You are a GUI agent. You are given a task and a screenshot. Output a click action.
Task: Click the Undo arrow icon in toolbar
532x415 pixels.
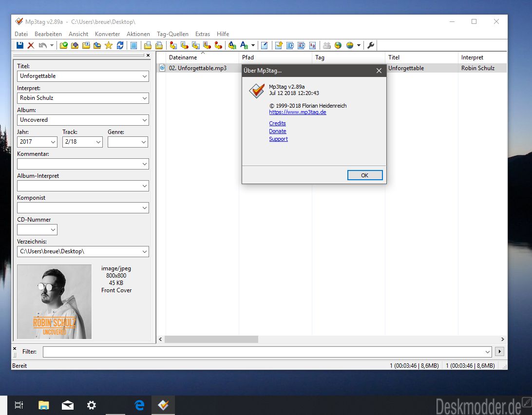coord(43,45)
